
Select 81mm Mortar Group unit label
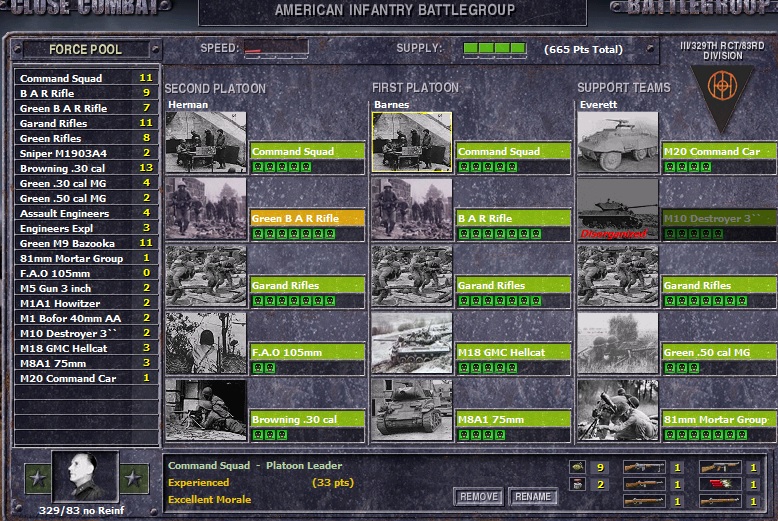[x=719, y=419]
